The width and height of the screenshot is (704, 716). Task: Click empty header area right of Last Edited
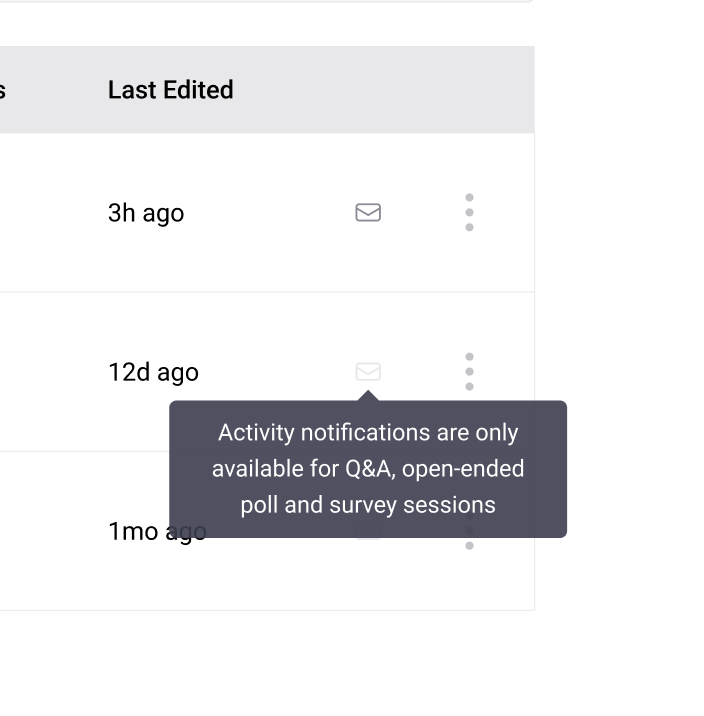(400, 90)
